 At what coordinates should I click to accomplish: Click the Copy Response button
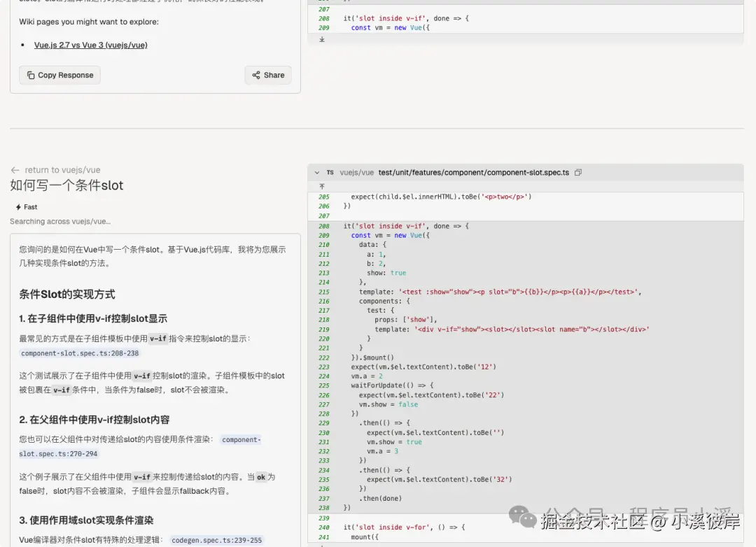point(59,75)
